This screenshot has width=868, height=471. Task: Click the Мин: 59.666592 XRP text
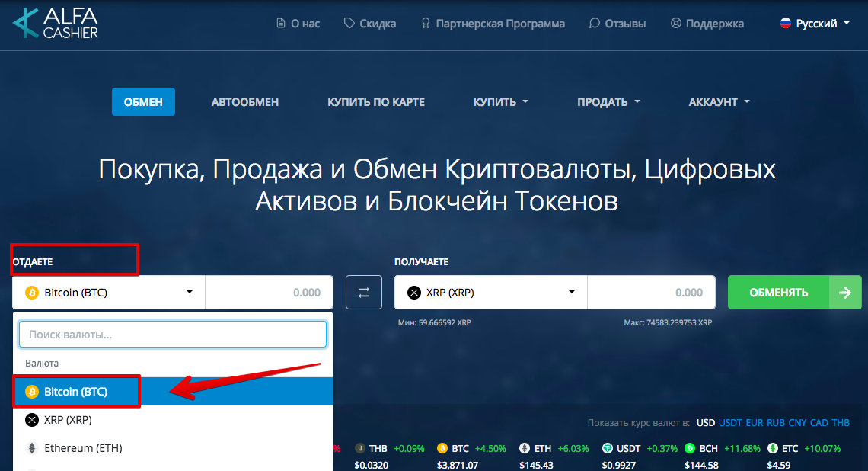435,322
